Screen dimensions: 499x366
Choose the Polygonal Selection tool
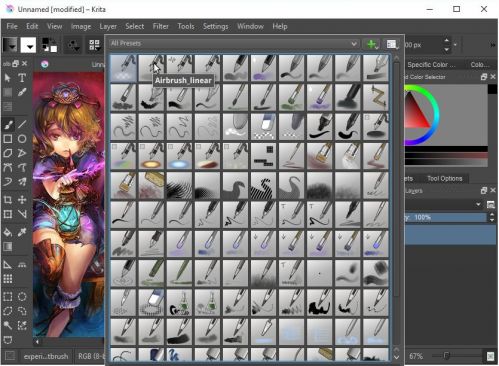click(x=8, y=311)
